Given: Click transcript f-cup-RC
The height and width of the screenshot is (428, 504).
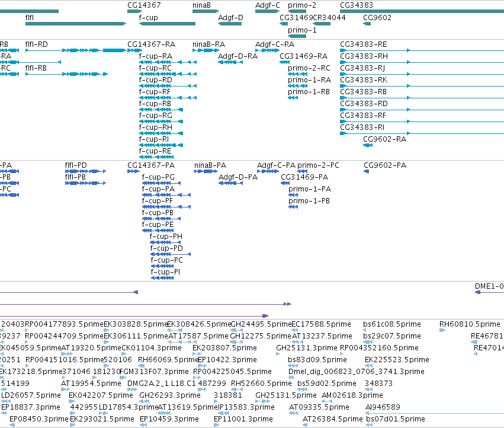Looking at the screenshot, I should click(x=168, y=74).
